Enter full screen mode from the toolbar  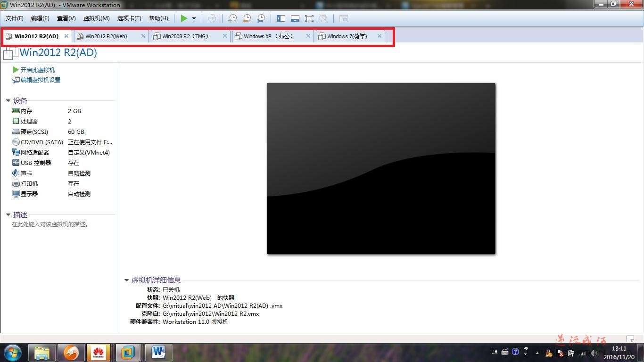[x=309, y=18]
